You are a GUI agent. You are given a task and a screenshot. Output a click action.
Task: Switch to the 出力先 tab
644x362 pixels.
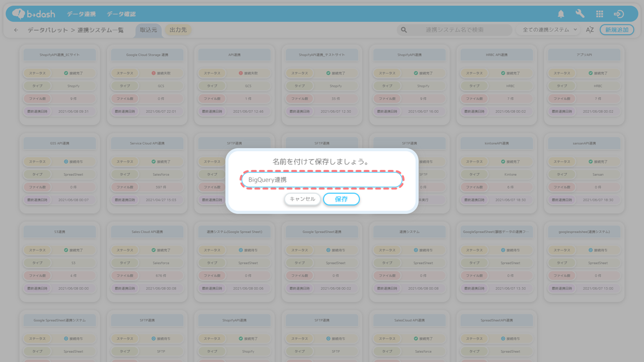pyautogui.click(x=178, y=30)
